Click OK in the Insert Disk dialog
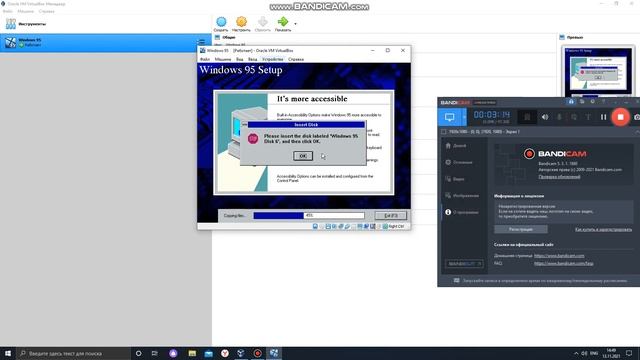This screenshot has height=360, width=640. pyautogui.click(x=303, y=156)
